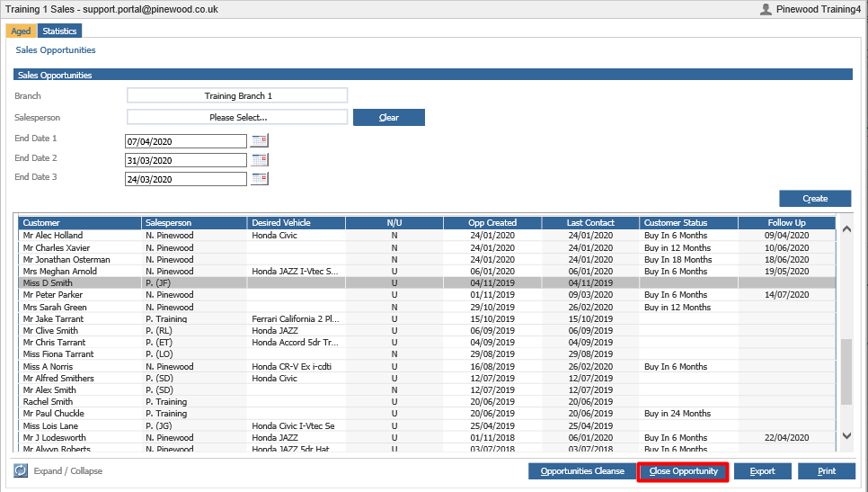Select the Miss A Norris row
This screenshot has height=492, width=868.
click(x=427, y=367)
